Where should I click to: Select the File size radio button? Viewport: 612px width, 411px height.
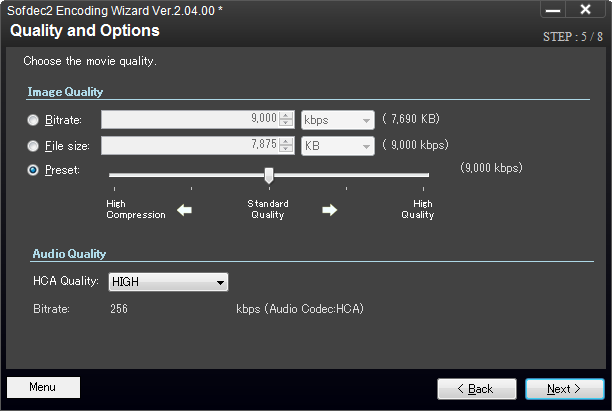[34, 146]
